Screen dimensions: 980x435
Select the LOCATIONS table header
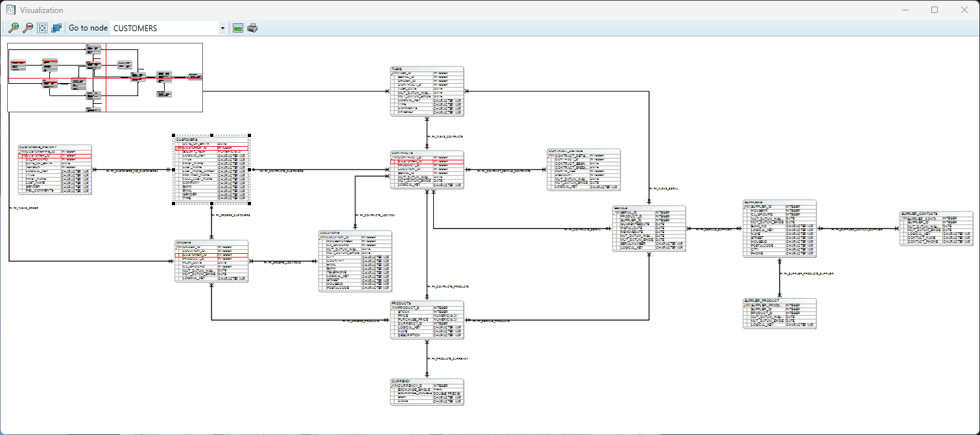354,232
